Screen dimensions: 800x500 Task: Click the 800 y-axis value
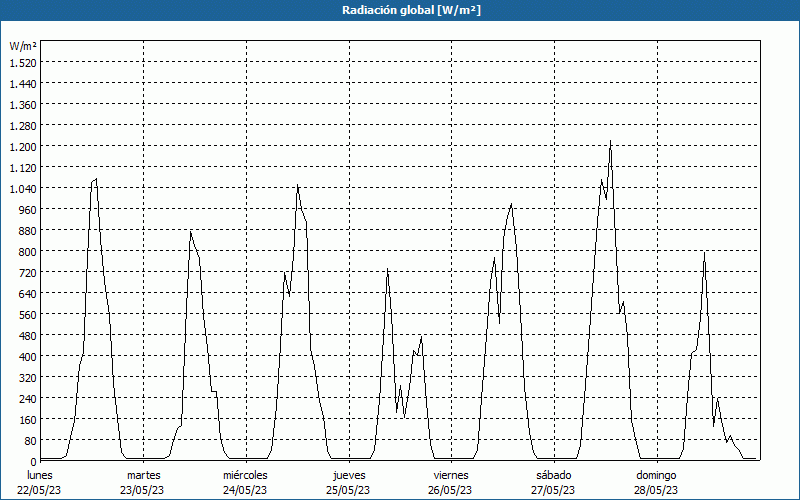point(28,251)
